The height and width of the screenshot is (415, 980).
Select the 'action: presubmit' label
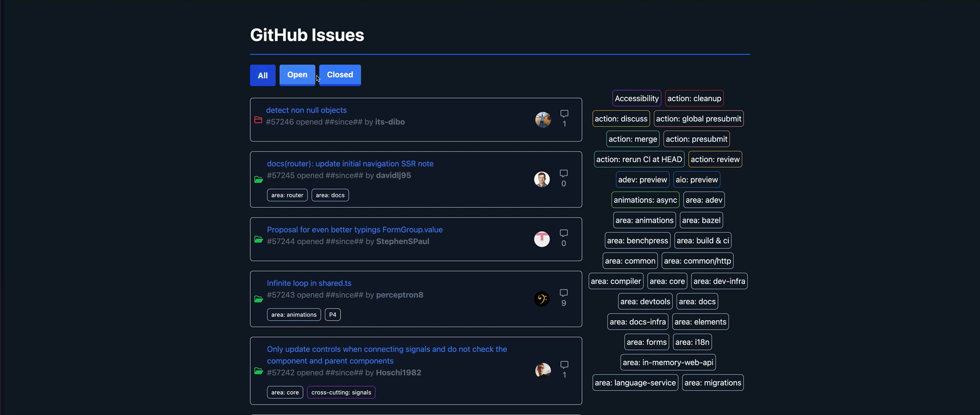[697, 139]
